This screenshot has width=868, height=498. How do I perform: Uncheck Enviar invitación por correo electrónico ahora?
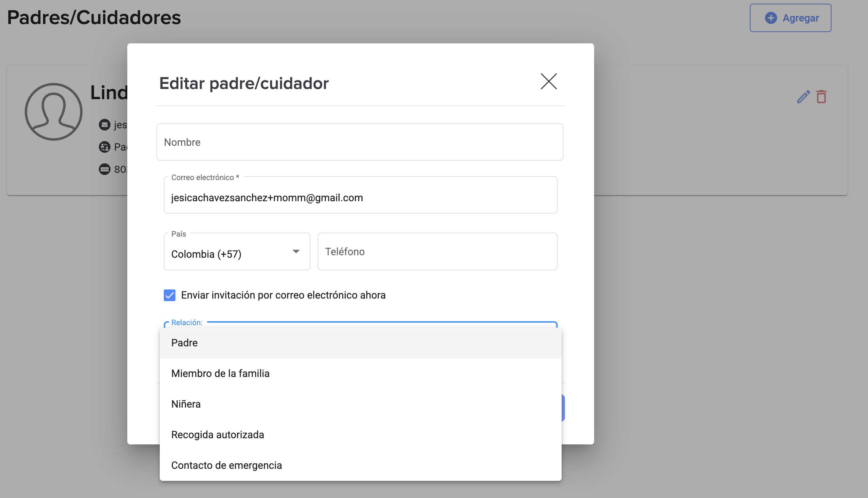coord(170,295)
